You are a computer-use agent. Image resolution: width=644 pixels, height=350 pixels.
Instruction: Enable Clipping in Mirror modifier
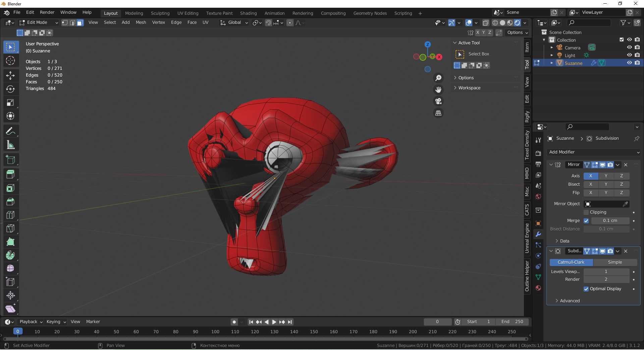[x=586, y=212]
